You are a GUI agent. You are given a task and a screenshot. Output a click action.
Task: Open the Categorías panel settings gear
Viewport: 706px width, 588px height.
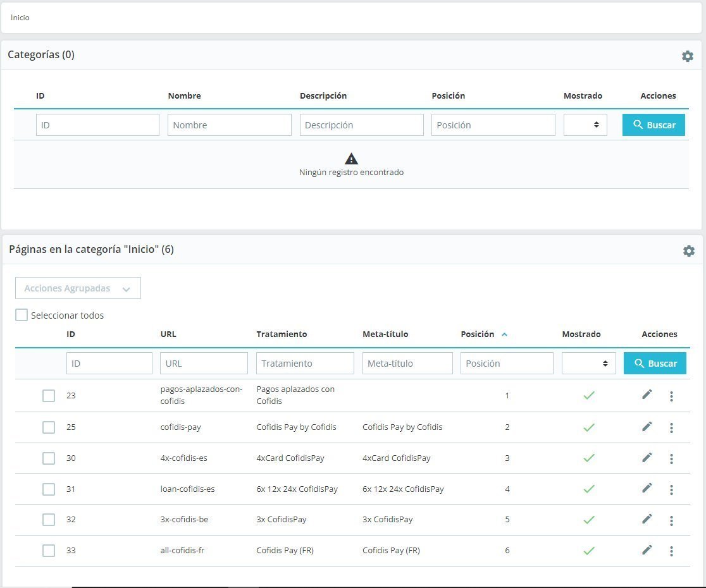pos(688,56)
